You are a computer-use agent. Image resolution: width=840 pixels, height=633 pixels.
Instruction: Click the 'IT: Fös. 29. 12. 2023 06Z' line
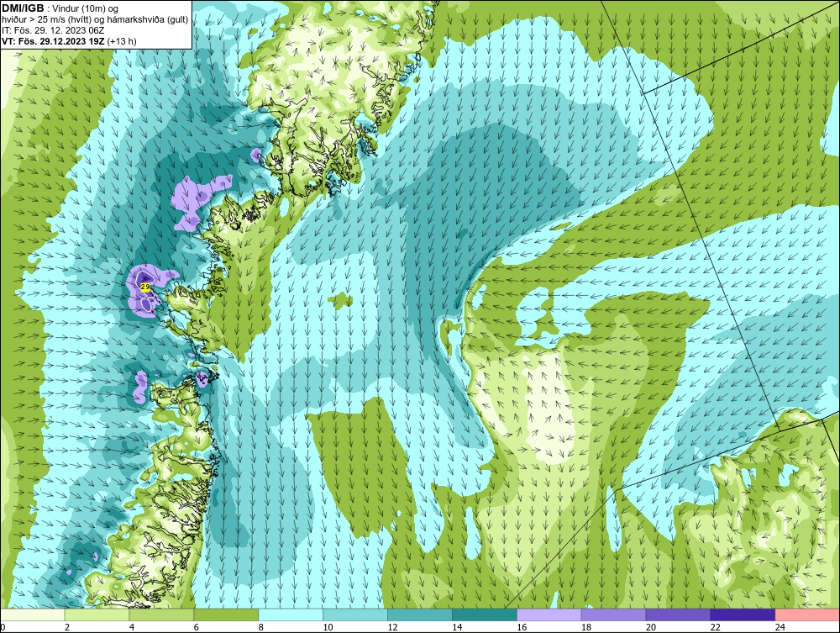(x=52, y=30)
